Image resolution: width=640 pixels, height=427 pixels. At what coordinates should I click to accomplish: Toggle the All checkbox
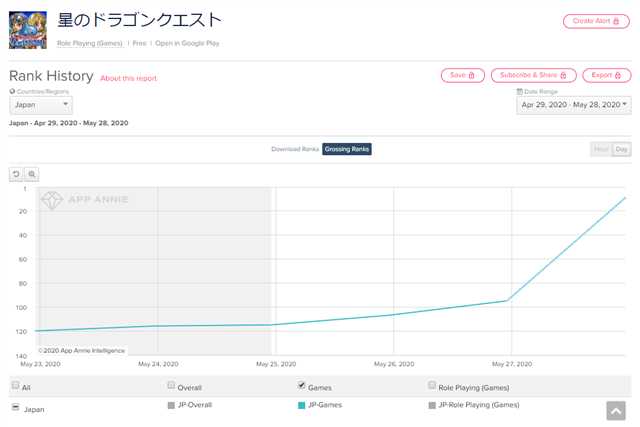click(16, 385)
